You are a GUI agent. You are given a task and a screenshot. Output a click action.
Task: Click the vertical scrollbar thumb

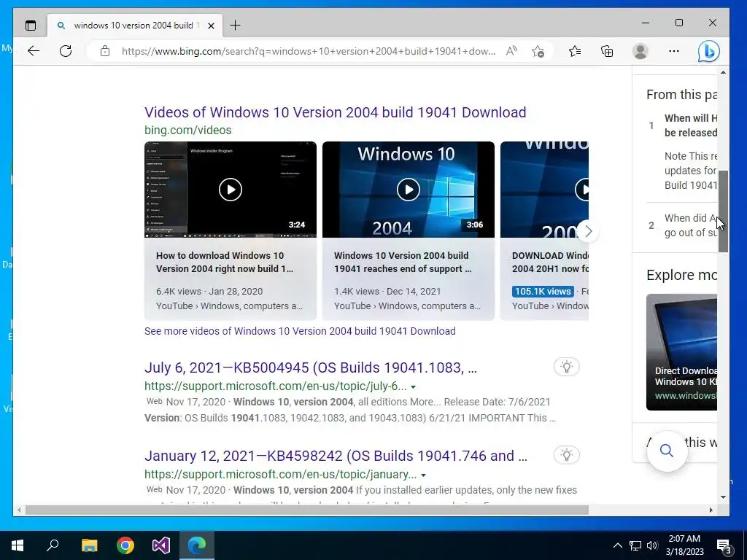coord(723,211)
